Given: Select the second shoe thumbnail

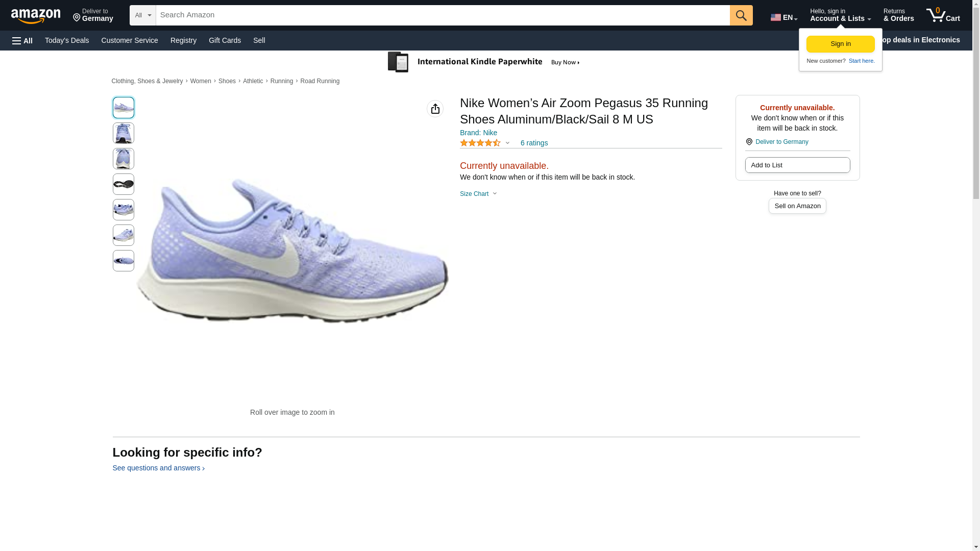Looking at the screenshot, I should pyautogui.click(x=124, y=133).
